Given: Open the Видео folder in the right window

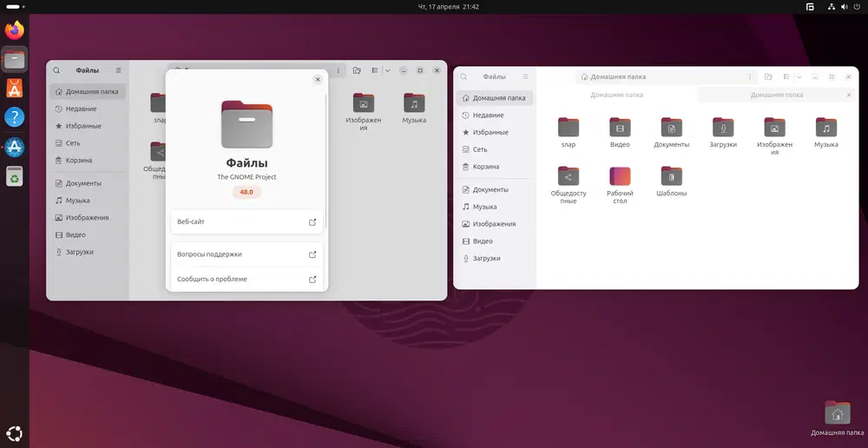Looking at the screenshot, I should pyautogui.click(x=620, y=132).
